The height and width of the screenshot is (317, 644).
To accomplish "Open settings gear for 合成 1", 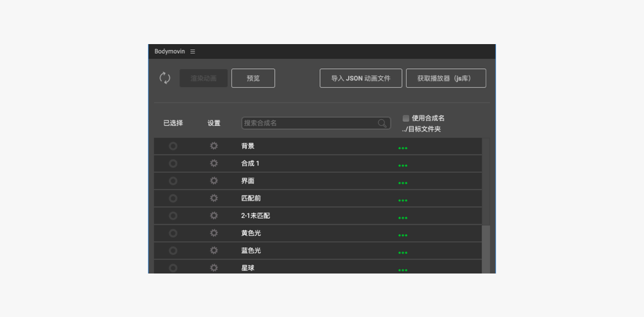I will pos(213,163).
